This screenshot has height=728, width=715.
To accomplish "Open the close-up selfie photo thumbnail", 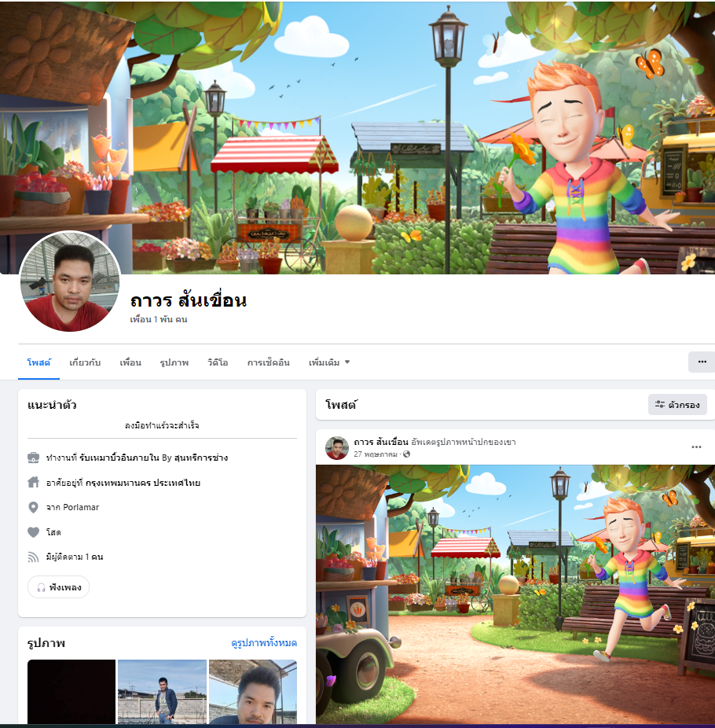I will pos(253,692).
